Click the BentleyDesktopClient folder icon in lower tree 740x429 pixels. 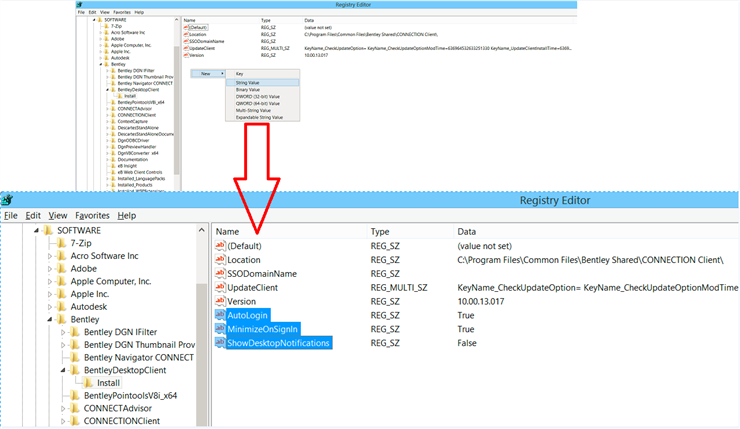tap(75, 370)
